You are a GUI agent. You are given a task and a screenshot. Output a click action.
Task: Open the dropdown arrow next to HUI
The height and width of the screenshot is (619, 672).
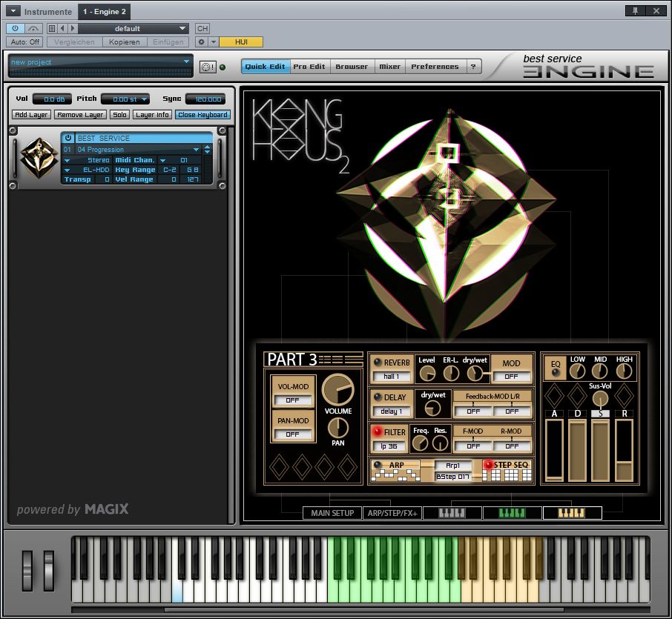pyautogui.click(x=214, y=42)
